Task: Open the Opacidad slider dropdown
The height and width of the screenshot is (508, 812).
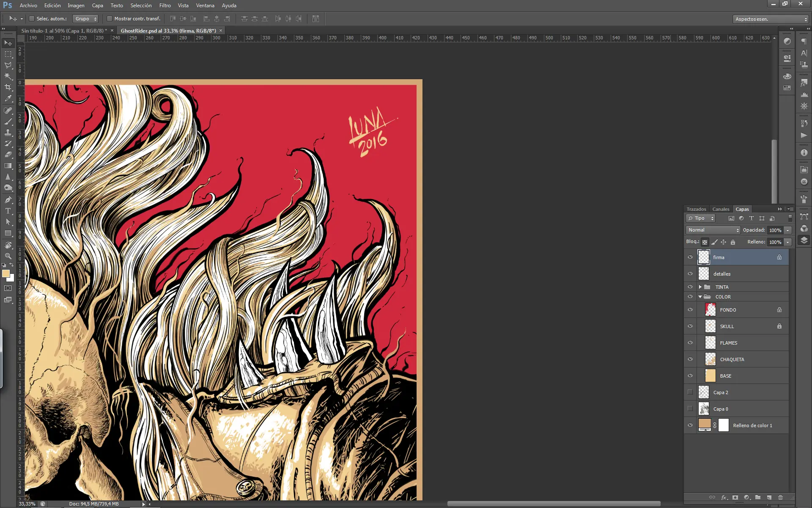Action: pyautogui.click(x=787, y=230)
